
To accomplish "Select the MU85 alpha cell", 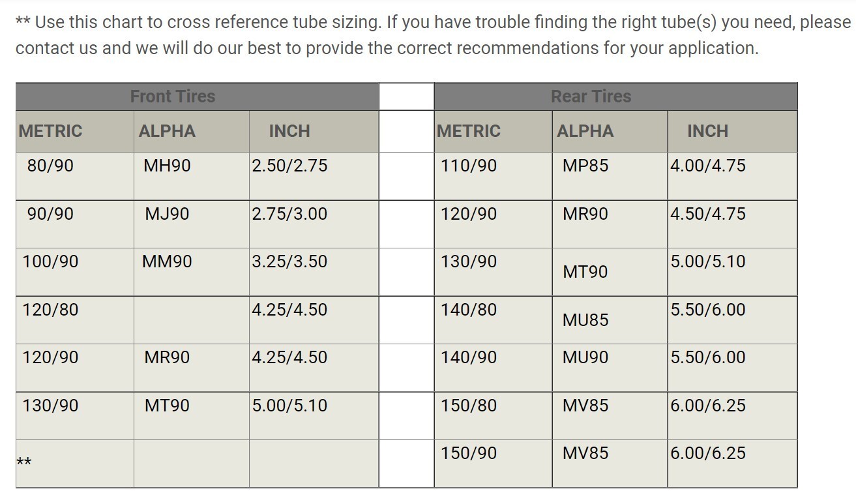I will 610,320.
